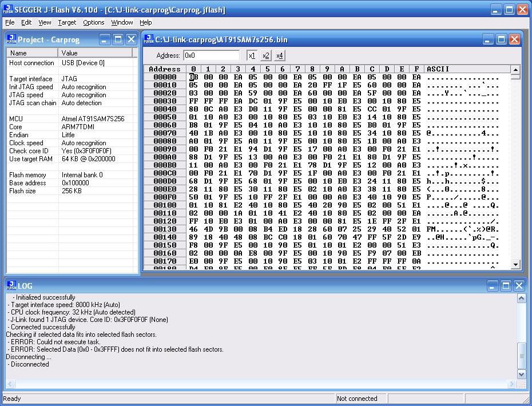Click first byte DB at address 00000
Screen dimensions: 532x406
tap(193, 77)
